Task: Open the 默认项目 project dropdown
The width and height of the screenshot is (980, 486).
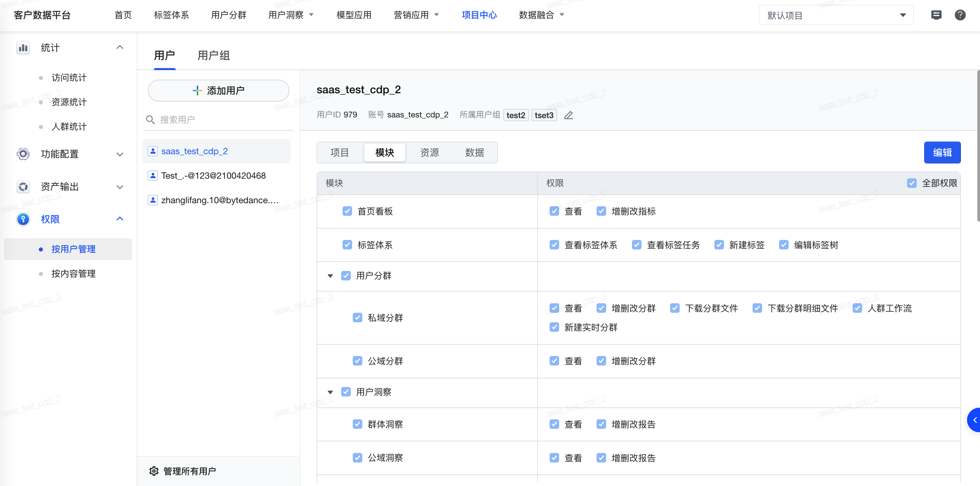Action: click(x=836, y=15)
